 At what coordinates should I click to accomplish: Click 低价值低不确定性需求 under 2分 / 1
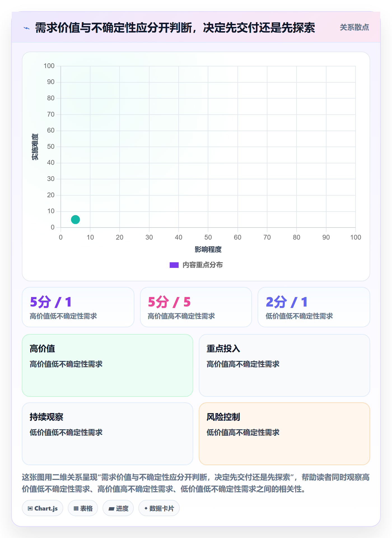[299, 316]
